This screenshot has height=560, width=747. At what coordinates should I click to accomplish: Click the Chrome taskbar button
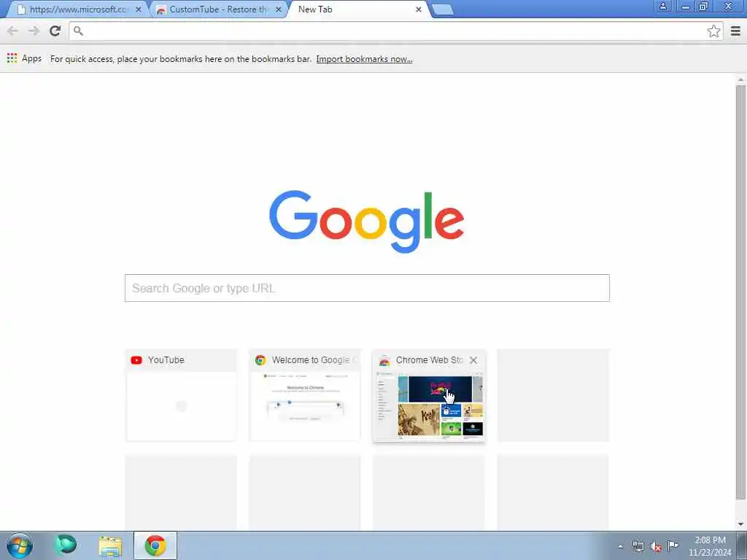tap(155, 545)
